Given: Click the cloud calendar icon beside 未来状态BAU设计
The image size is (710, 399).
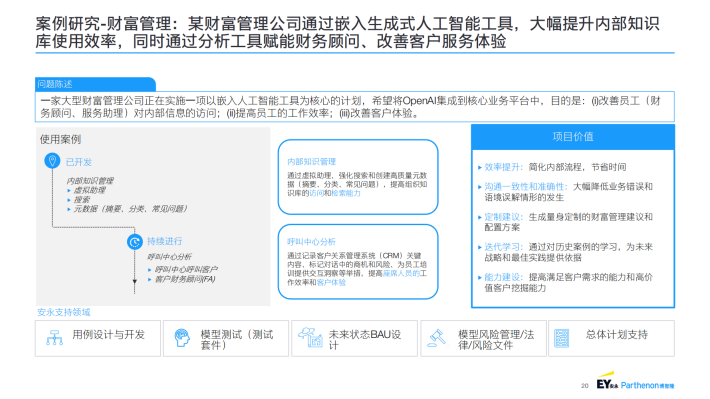Looking at the screenshot, I should [310, 337].
